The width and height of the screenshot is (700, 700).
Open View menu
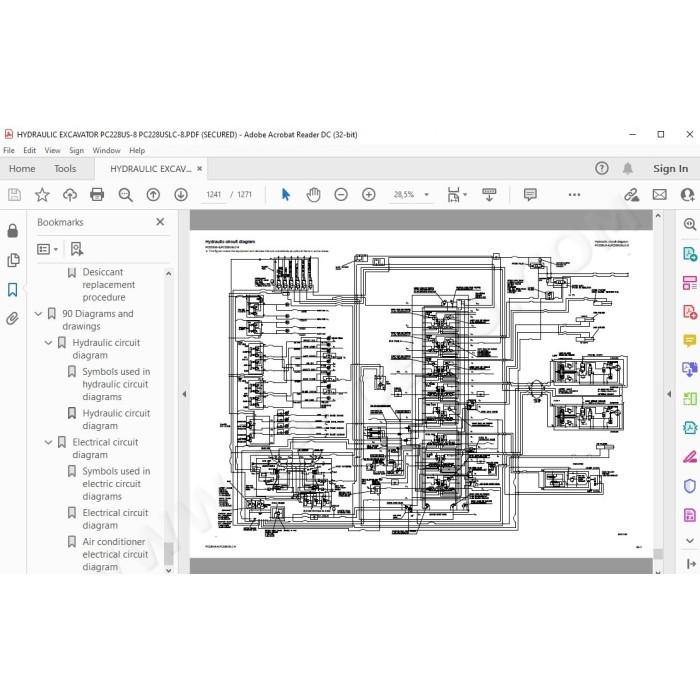click(x=52, y=150)
